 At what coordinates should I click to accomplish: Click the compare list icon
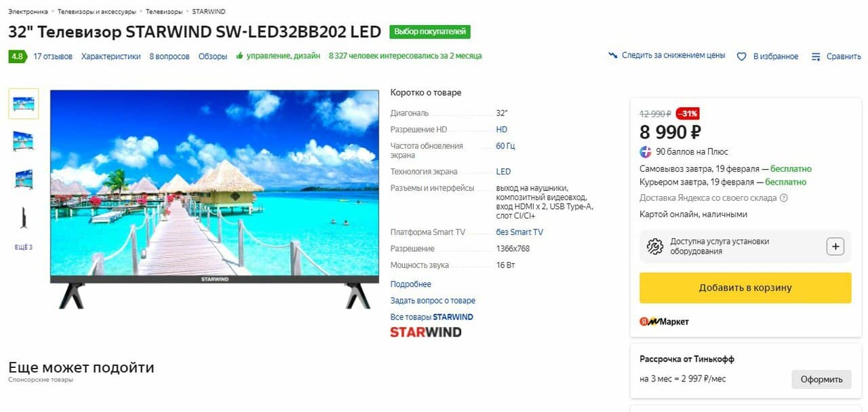816,56
